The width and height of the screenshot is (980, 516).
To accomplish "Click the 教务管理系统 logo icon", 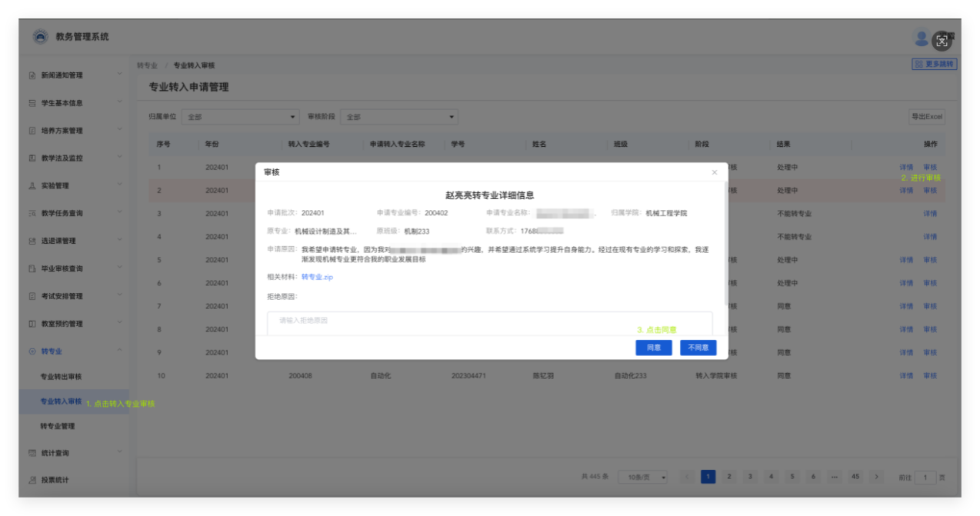I will click(41, 37).
